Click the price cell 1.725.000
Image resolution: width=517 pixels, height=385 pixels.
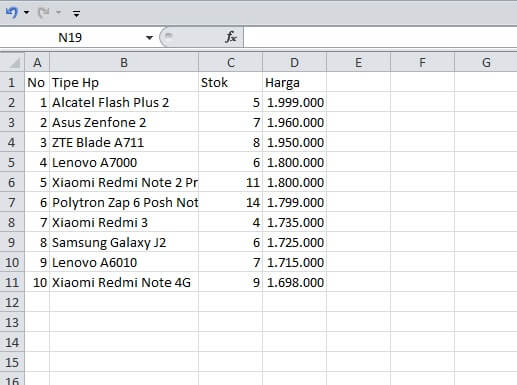pyautogui.click(x=294, y=242)
